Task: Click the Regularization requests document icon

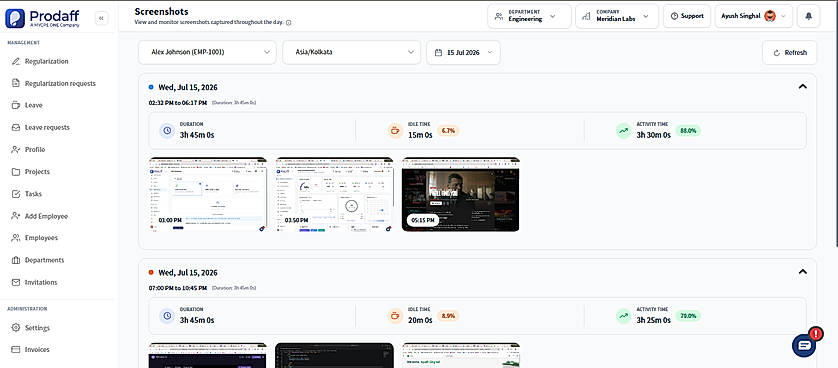Action: pos(15,83)
